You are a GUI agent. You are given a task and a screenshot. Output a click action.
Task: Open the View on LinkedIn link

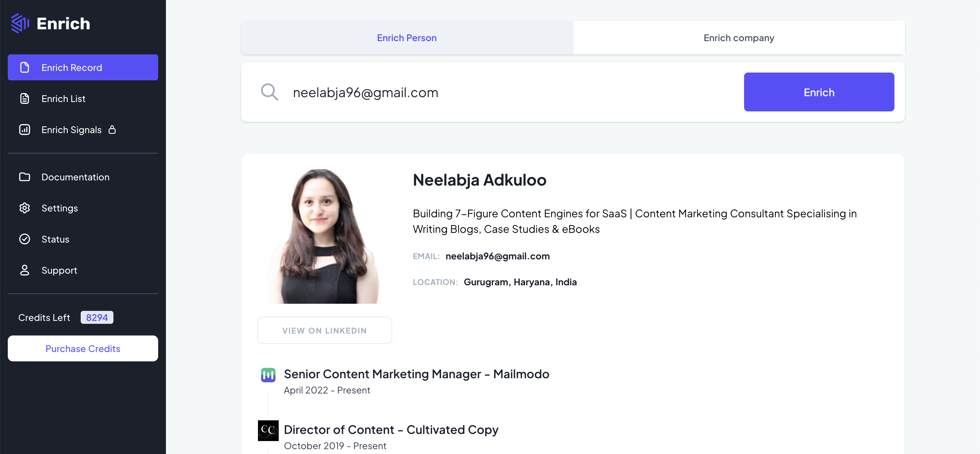324,330
